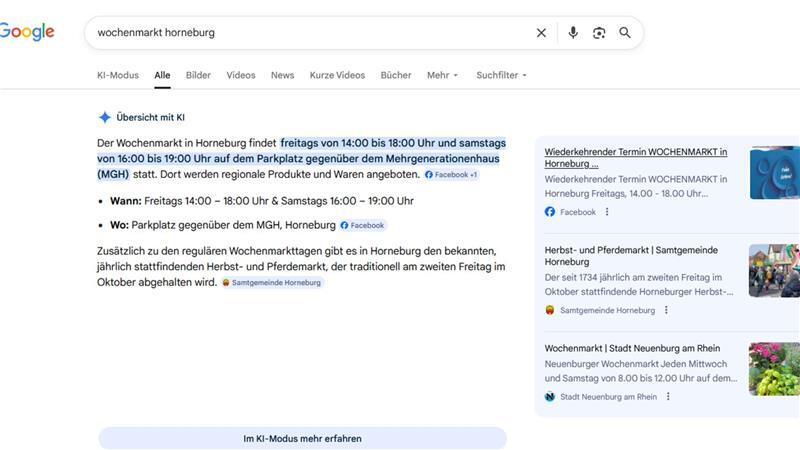Open options for Stadt Neuenburg result

click(668, 396)
